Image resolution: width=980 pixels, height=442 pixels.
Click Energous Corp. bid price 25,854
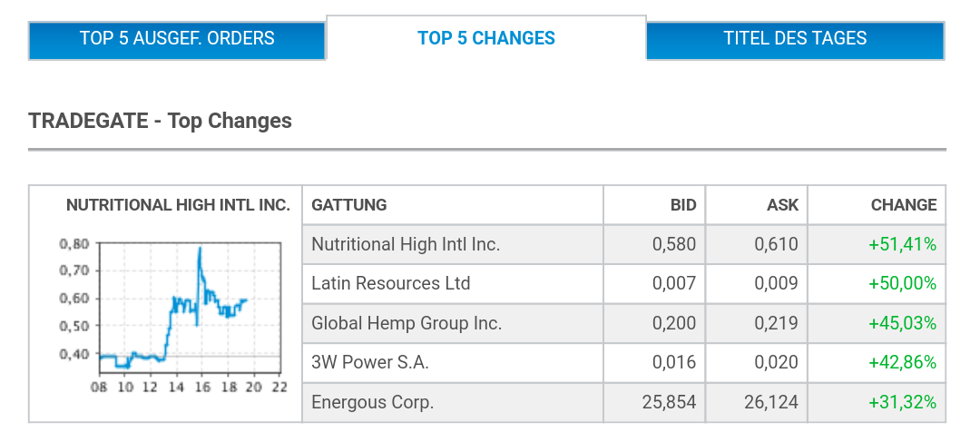tap(669, 402)
